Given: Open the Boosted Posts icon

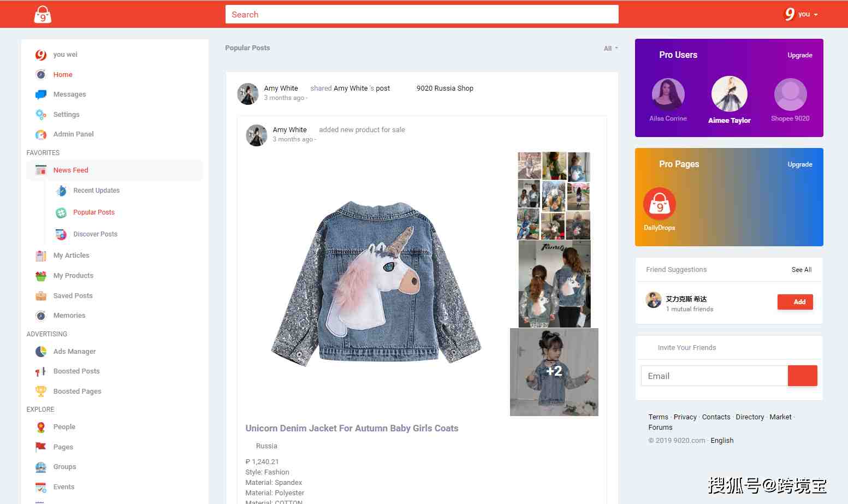Looking at the screenshot, I should (x=41, y=371).
